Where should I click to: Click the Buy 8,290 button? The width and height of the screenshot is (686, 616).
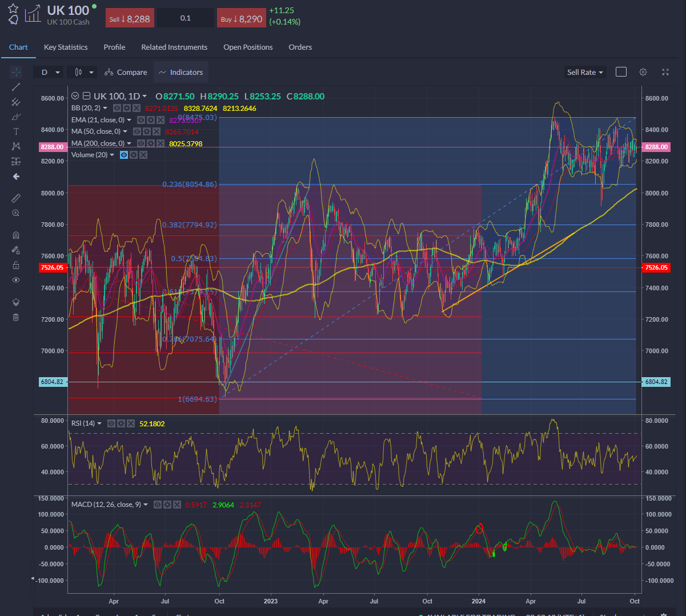[x=242, y=19]
